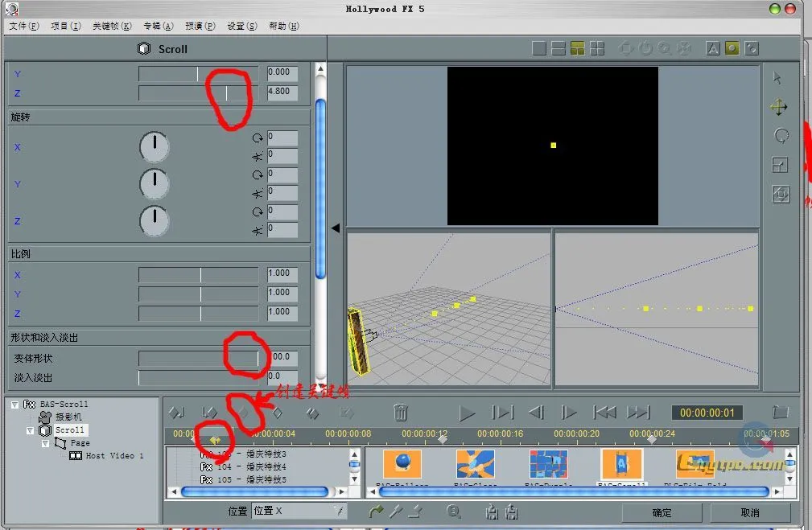
Task: Select the arrow pointer tool
Action: tap(777, 78)
